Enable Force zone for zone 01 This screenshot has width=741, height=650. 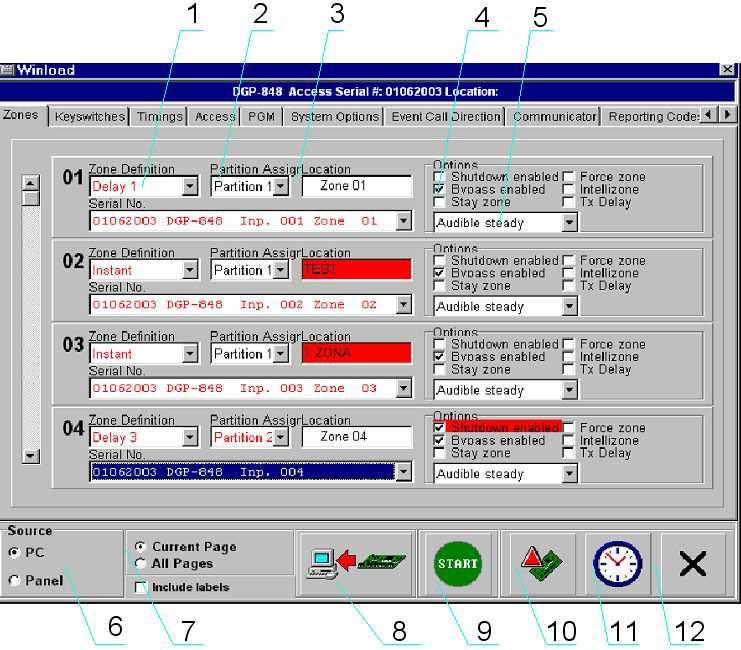coord(569,177)
